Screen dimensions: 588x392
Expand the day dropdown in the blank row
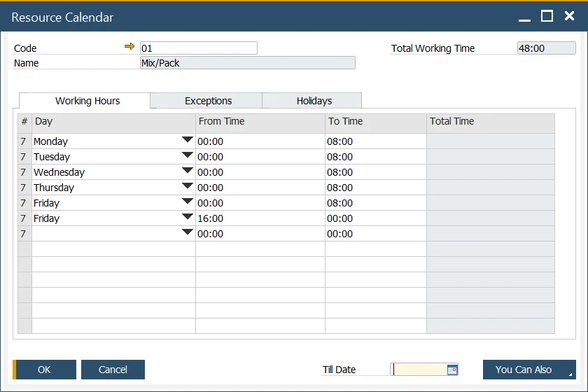click(187, 232)
